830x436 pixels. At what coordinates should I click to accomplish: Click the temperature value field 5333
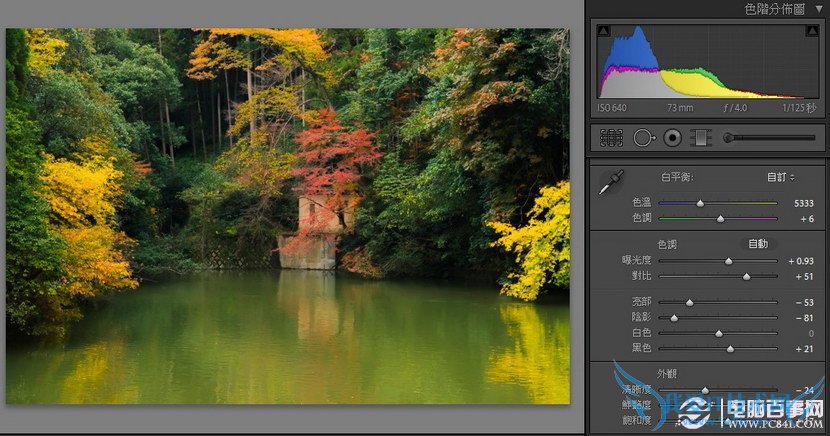(804, 203)
